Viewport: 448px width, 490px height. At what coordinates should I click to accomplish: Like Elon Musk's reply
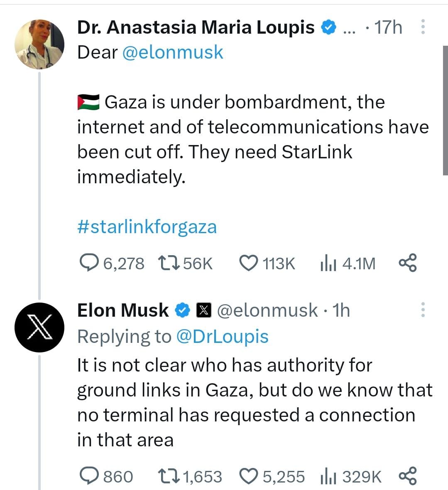tap(249, 476)
